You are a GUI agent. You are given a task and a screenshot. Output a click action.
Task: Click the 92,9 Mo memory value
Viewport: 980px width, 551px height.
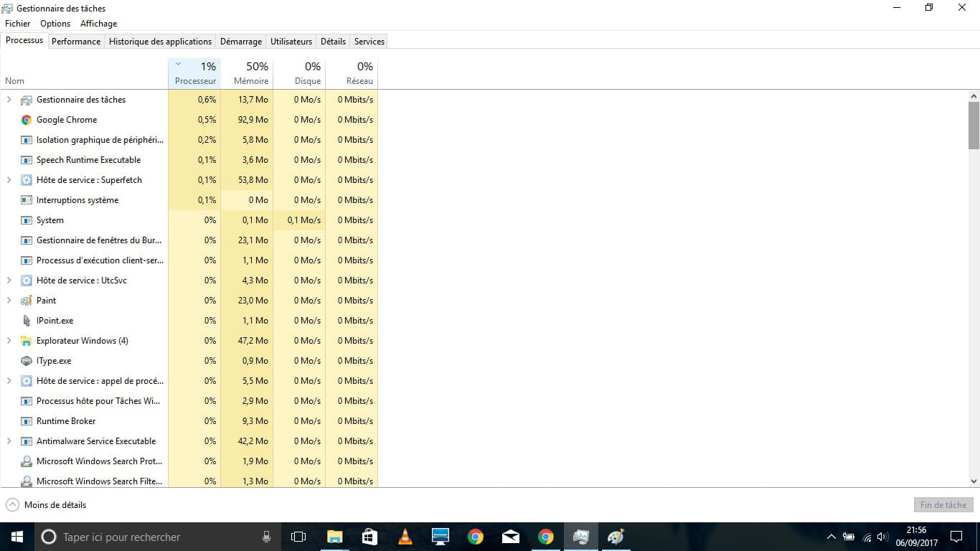[x=253, y=120]
